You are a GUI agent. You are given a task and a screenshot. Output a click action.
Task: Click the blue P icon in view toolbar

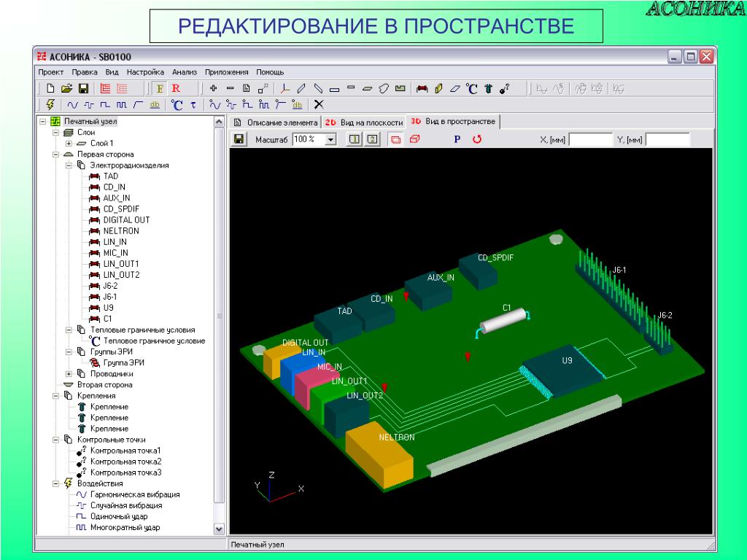(457, 139)
